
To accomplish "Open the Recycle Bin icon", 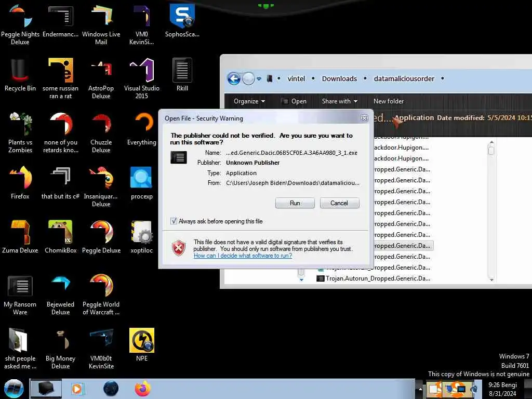I will click(20, 75).
